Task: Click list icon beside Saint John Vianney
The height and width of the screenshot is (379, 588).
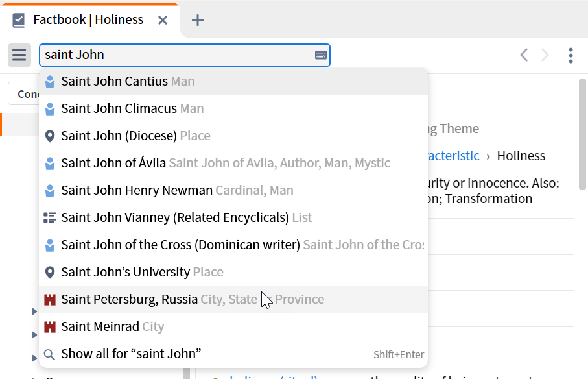Action: [x=50, y=217]
